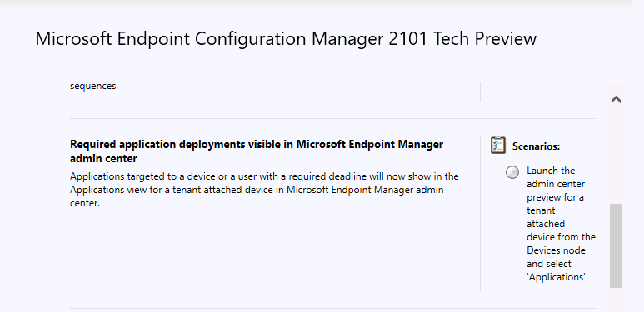Click the 'Required application deployments visible' heading
Screen dimensions: 644x312
click(x=257, y=144)
